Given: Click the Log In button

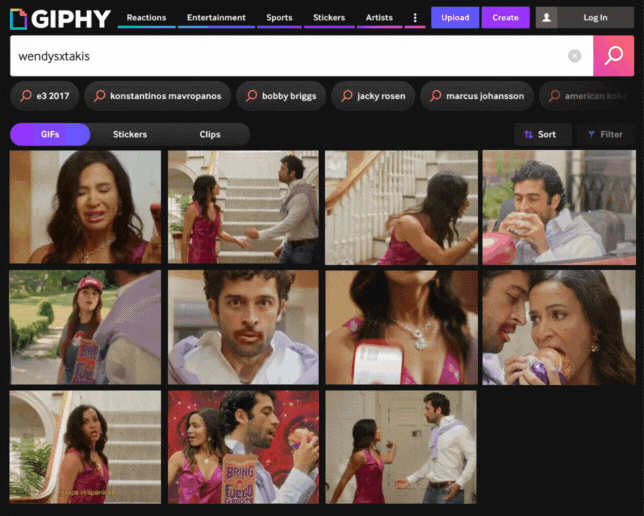Looking at the screenshot, I should tap(595, 18).
